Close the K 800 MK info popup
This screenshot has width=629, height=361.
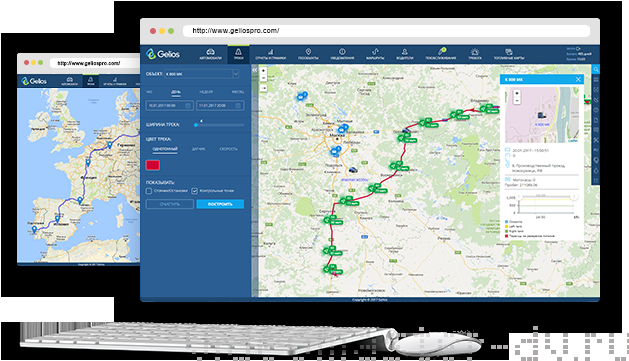(x=578, y=79)
